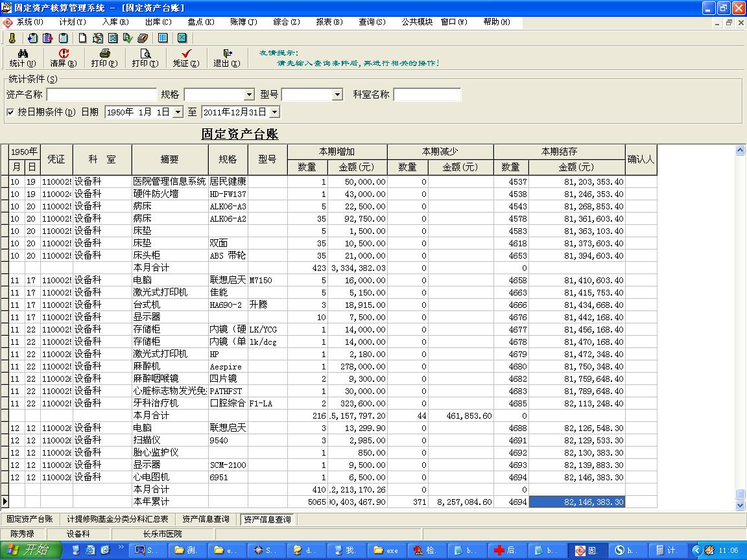The height and width of the screenshot is (560, 747).
Task: Open the 型号 dropdown list
Action: tap(337, 95)
